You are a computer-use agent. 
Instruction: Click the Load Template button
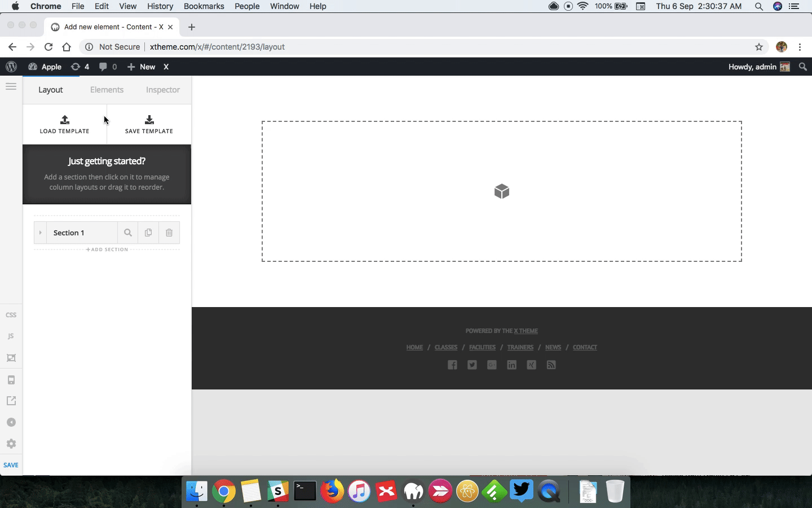(x=64, y=124)
